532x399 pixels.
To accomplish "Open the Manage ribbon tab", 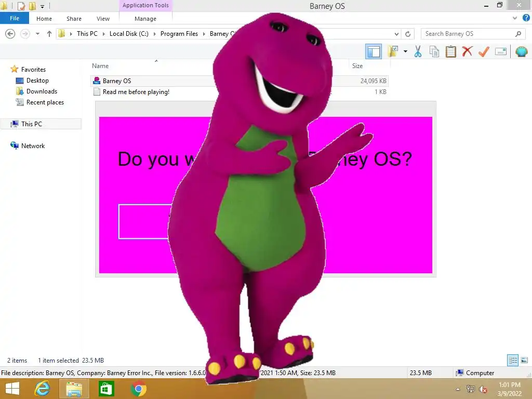I will point(145,19).
